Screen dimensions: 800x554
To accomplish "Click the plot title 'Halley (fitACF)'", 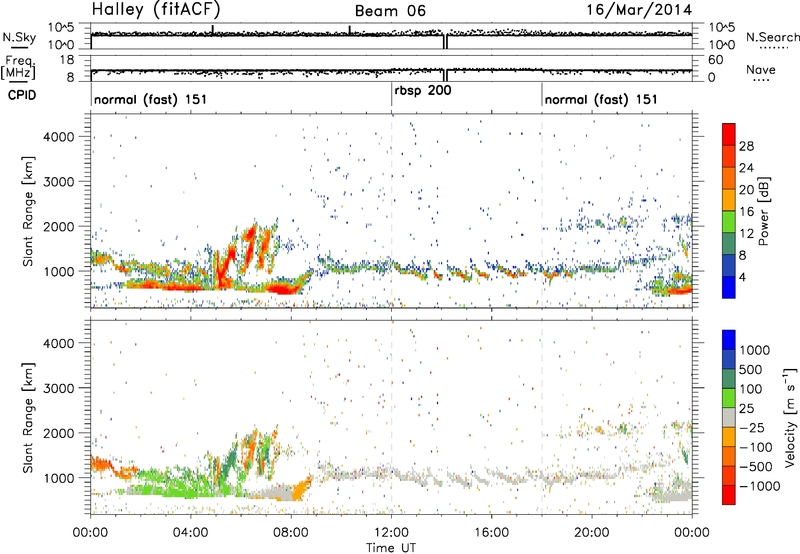I will pyautogui.click(x=156, y=9).
